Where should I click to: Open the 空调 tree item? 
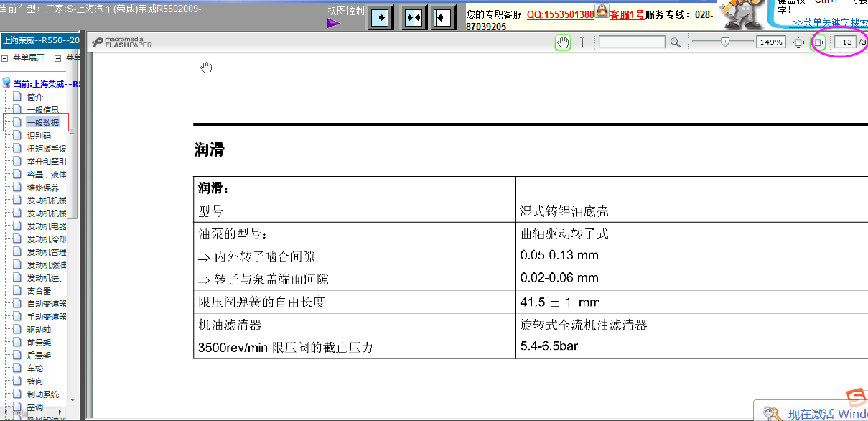(35, 407)
